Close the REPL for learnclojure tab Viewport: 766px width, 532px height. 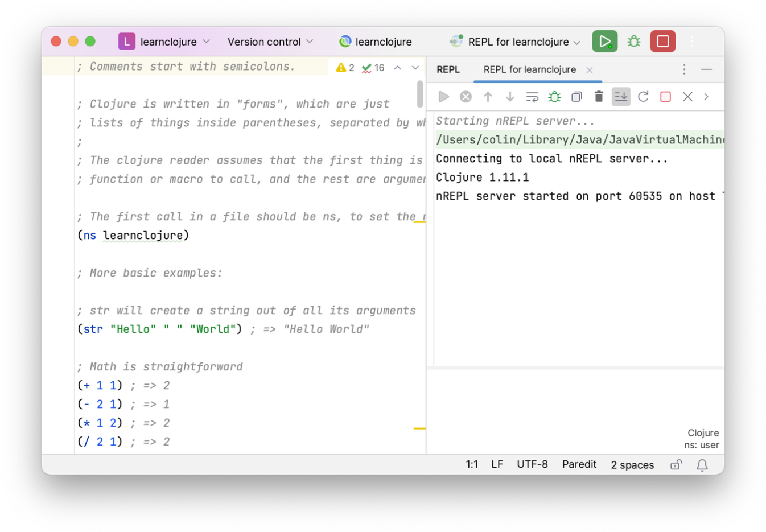[590, 70]
